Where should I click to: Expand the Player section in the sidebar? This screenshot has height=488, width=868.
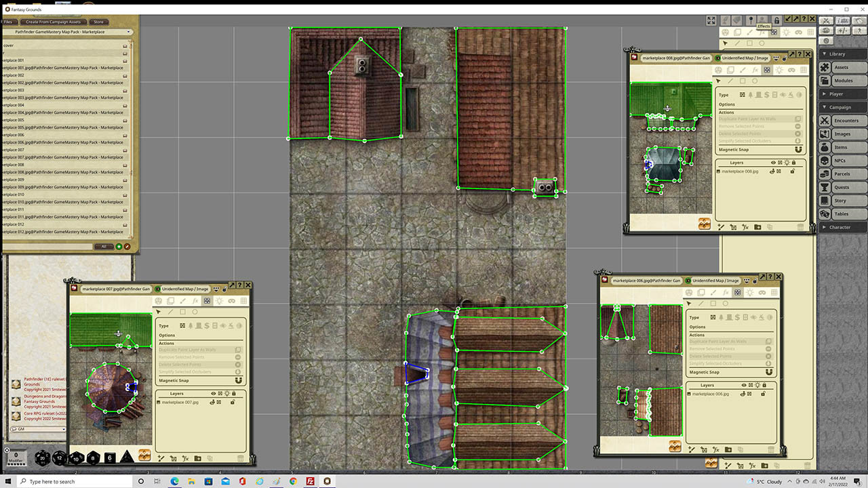[841, 94]
